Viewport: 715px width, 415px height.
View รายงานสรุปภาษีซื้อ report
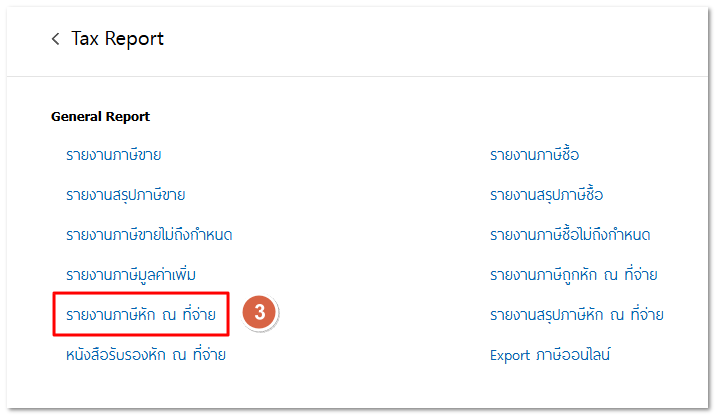pyautogui.click(x=546, y=194)
